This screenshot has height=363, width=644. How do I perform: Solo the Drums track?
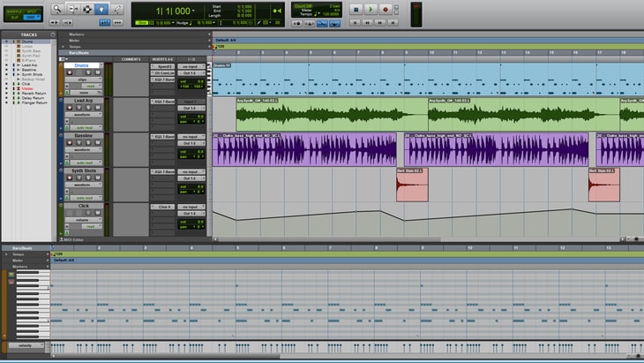(x=88, y=72)
